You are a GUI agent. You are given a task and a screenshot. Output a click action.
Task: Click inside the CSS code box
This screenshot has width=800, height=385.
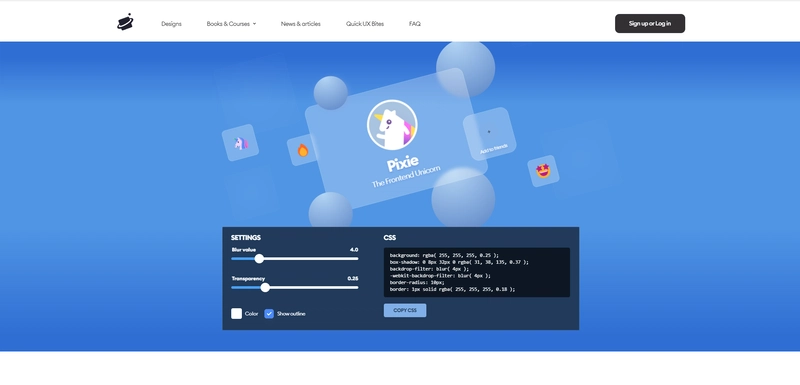click(x=477, y=272)
